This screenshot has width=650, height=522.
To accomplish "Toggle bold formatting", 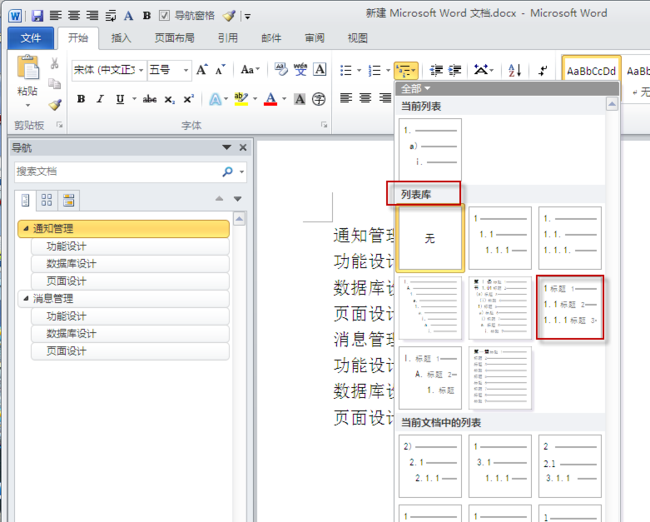I will click(81, 99).
